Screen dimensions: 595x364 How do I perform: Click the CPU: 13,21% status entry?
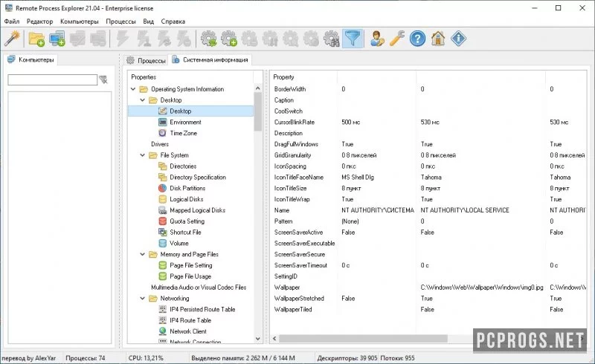click(146, 357)
